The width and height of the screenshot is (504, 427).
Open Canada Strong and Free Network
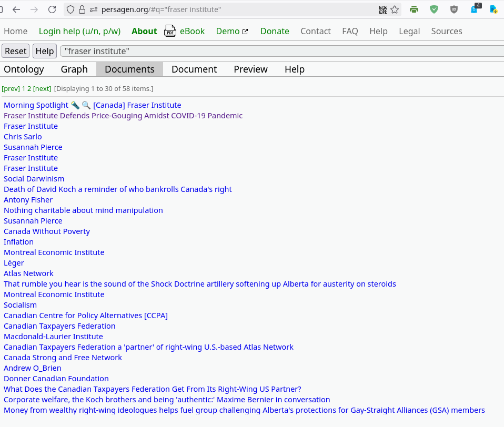63,358
